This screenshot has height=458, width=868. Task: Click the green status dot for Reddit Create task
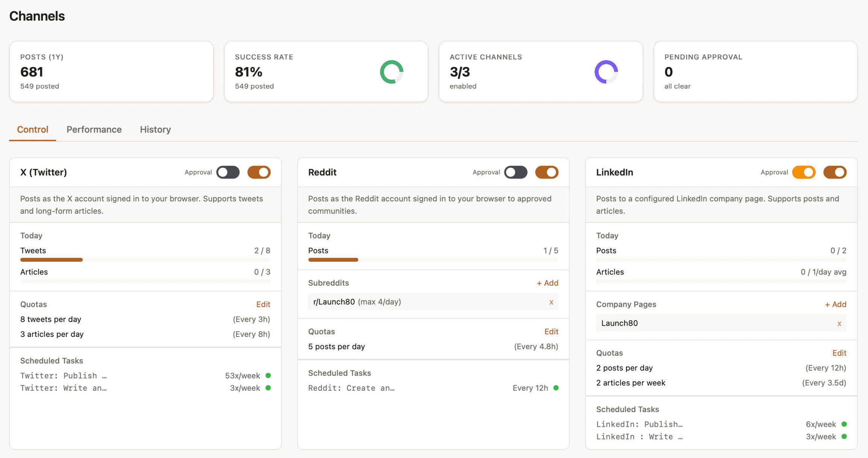tap(555, 388)
